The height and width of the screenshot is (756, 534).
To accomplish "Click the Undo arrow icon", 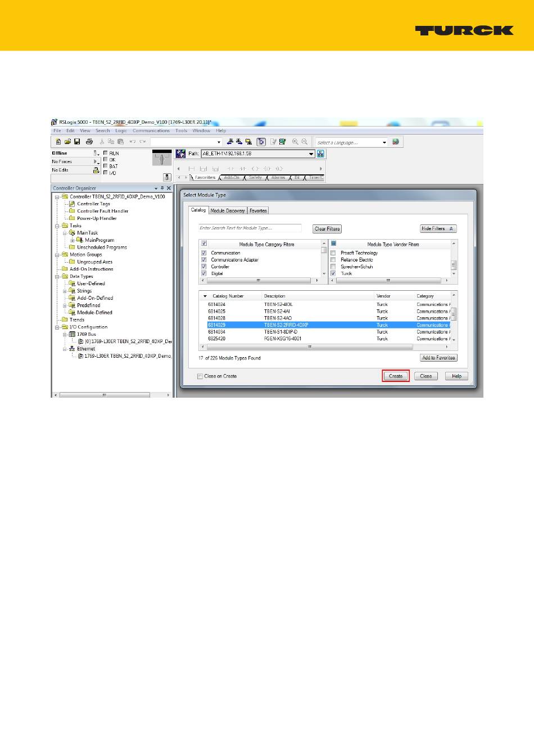I will point(133,142).
